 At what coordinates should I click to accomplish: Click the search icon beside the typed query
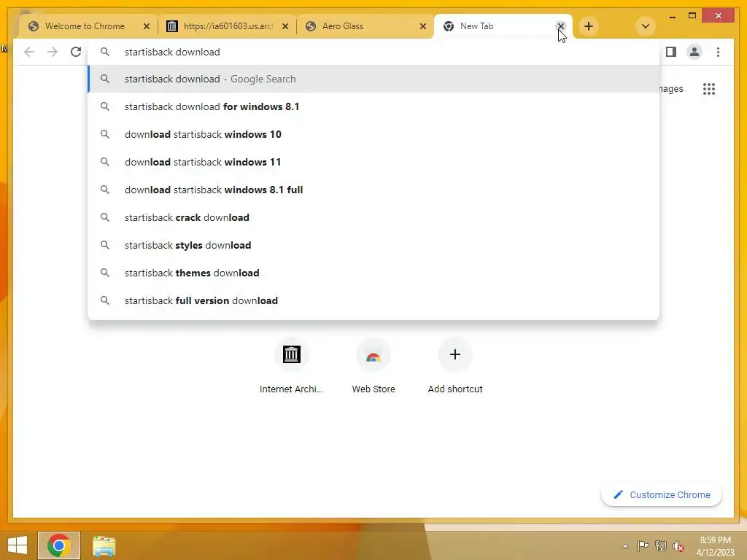pyautogui.click(x=105, y=52)
